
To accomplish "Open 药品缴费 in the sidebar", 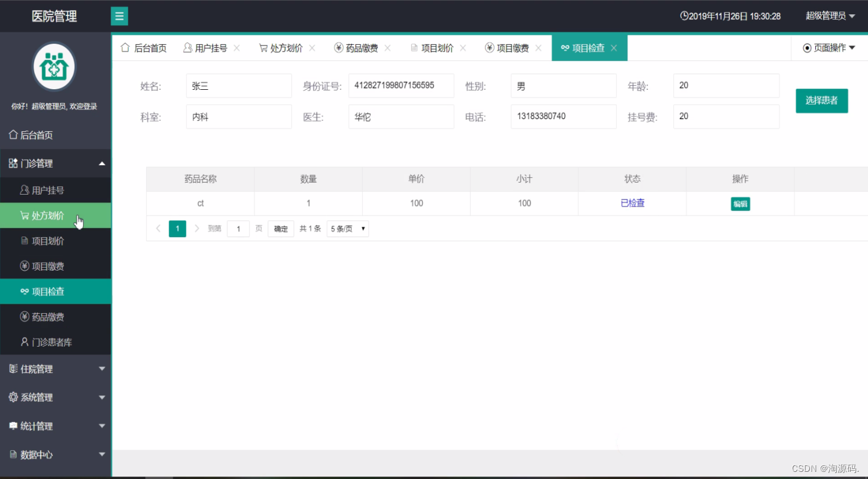I will pyautogui.click(x=55, y=317).
